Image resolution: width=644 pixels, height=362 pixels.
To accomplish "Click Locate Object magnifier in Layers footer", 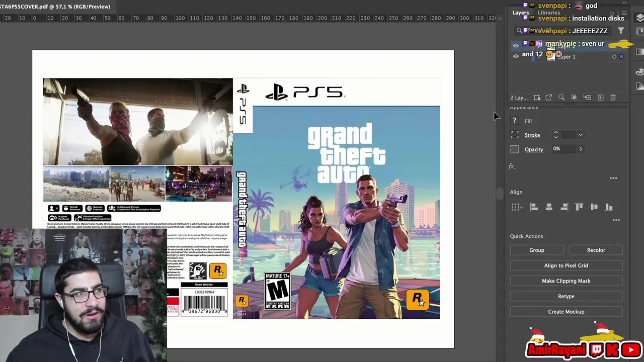I will (x=561, y=98).
